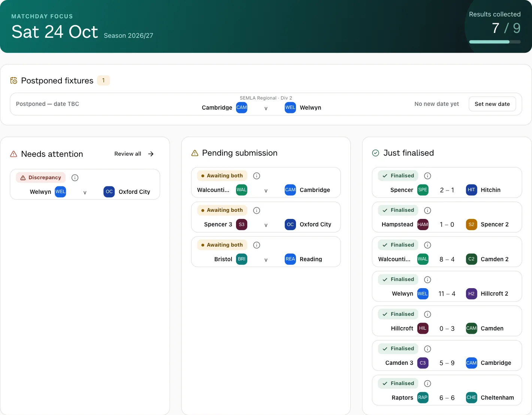Open info icon on Hillcroft 0–3 Camden result

427,314
